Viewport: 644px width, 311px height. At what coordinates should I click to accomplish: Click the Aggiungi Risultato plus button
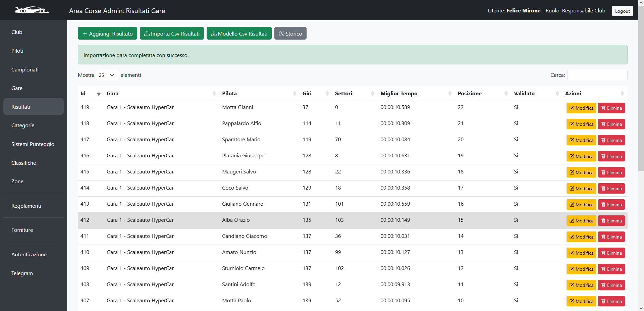(x=107, y=34)
